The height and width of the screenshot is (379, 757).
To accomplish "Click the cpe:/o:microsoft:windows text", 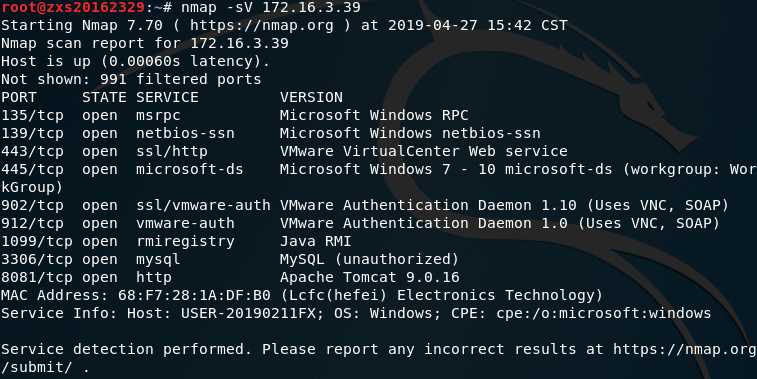I will coord(603,313).
